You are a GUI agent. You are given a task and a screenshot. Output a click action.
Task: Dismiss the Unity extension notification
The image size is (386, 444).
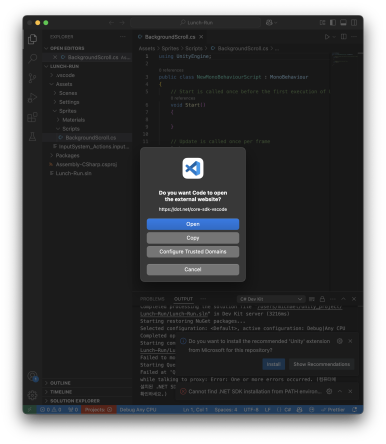(350, 341)
